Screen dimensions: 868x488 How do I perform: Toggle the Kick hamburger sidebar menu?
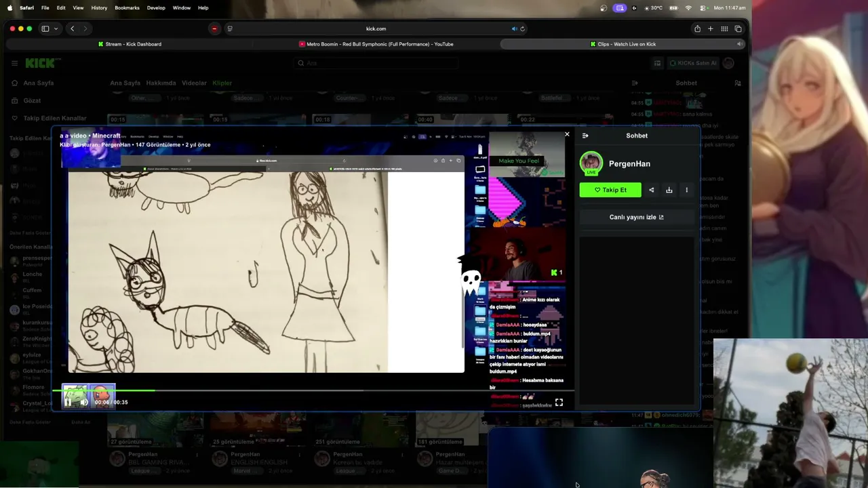click(14, 63)
